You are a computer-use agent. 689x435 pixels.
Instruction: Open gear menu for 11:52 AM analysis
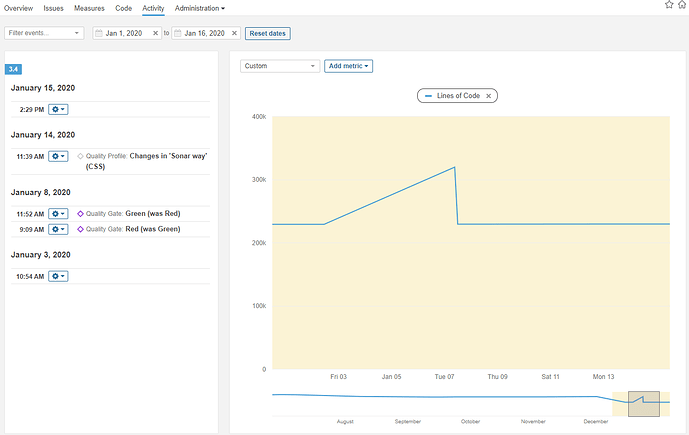(58, 214)
